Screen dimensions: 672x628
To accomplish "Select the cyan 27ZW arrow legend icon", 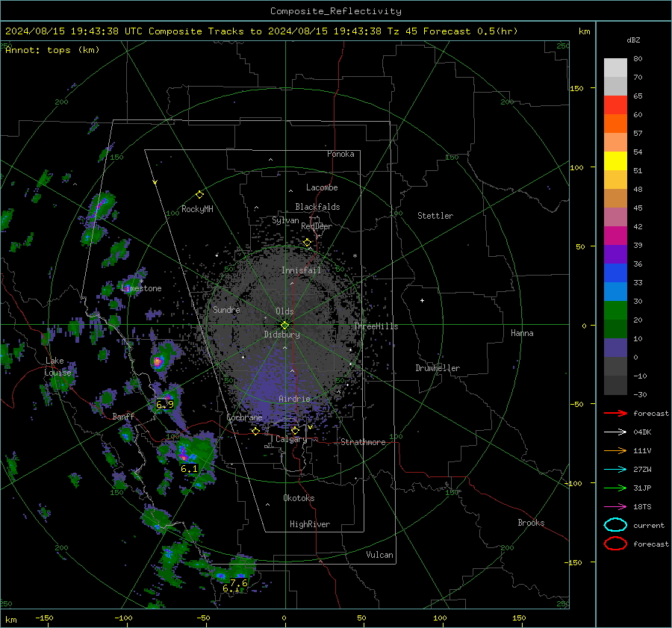I will tap(615, 470).
